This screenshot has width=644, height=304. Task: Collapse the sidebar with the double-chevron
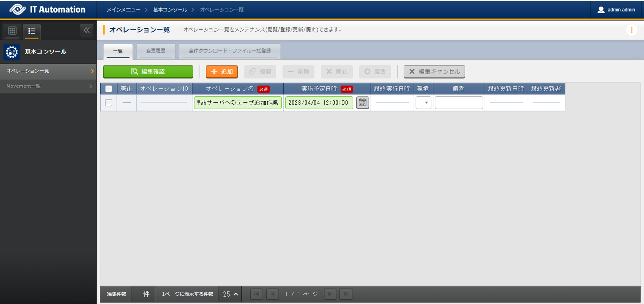(86, 30)
